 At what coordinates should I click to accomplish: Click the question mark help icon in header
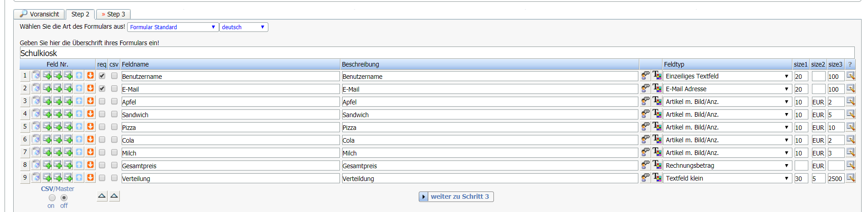(x=850, y=64)
